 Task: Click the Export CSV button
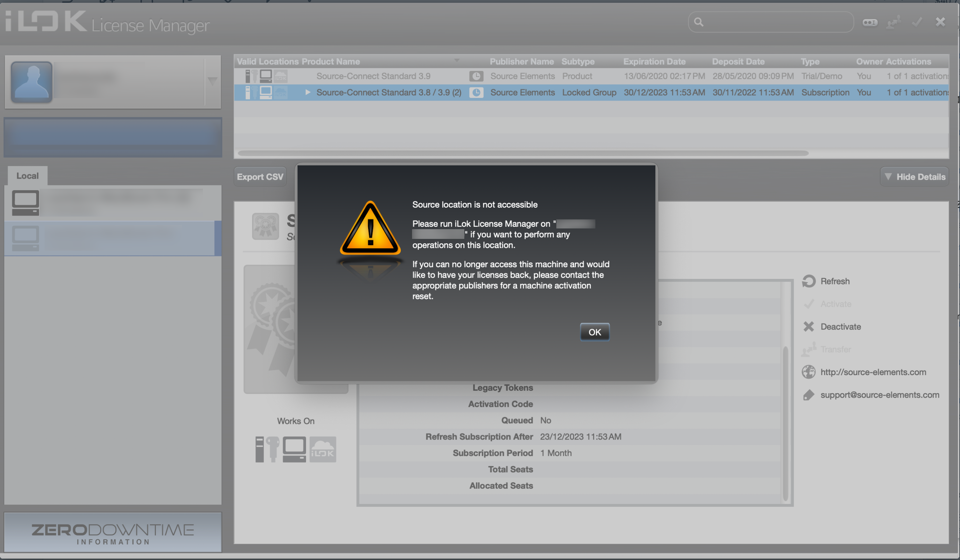tap(260, 177)
